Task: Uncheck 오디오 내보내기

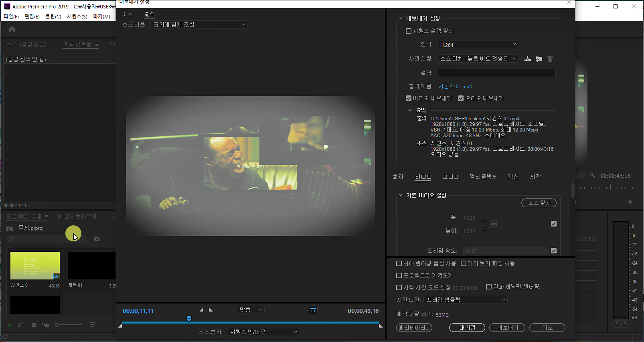Action: point(461,98)
